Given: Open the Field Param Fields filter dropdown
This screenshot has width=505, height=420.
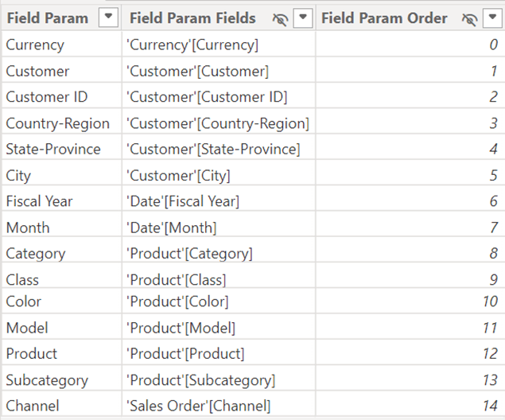Looking at the screenshot, I should click(302, 18).
